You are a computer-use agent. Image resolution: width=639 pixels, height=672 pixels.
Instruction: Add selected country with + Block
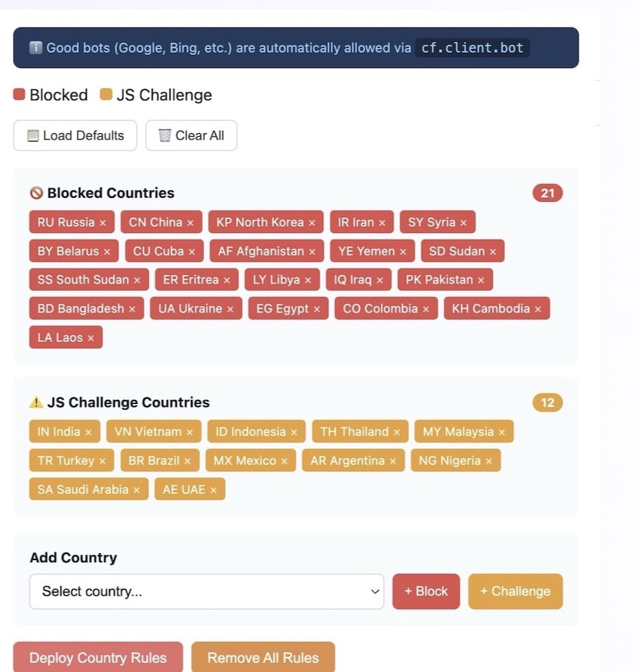425,592
